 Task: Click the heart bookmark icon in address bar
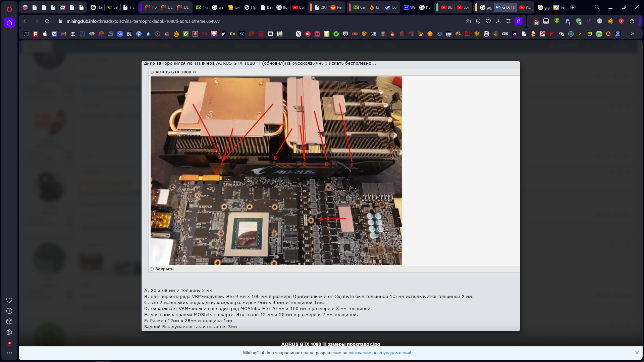click(x=488, y=21)
